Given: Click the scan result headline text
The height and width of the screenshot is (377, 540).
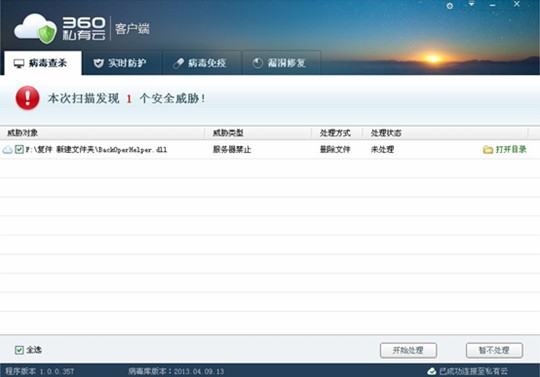Looking at the screenshot, I should (x=126, y=98).
